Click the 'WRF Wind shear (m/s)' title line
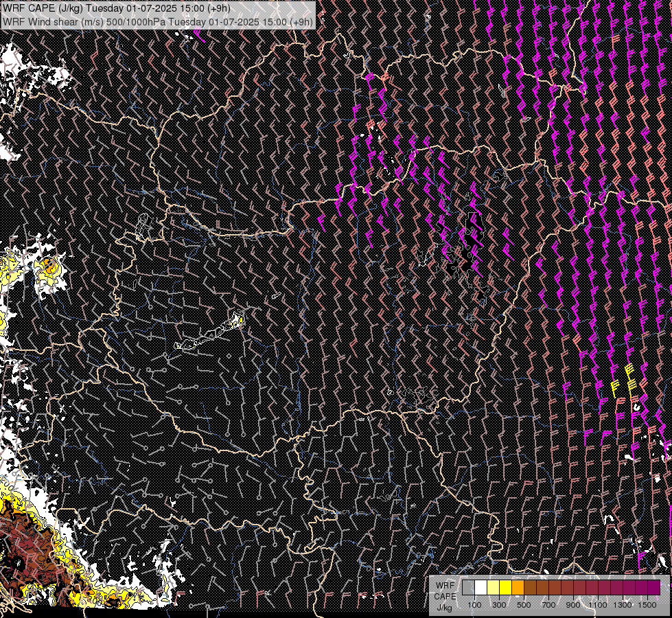Image resolution: width=672 pixels, height=618 pixels. 158,22
